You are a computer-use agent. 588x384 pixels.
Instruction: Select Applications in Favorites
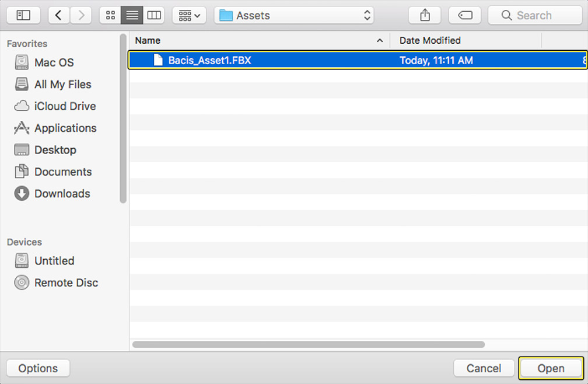[x=66, y=128]
